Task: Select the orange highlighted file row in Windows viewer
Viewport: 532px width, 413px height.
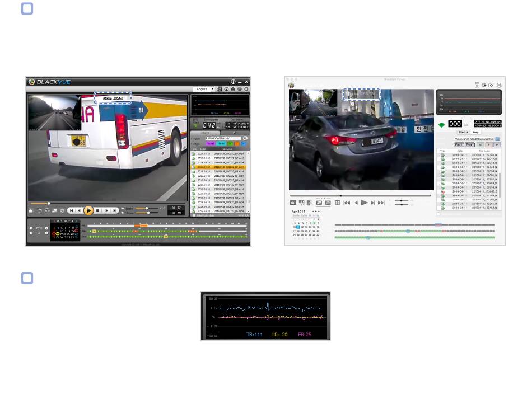Action: (218, 167)
